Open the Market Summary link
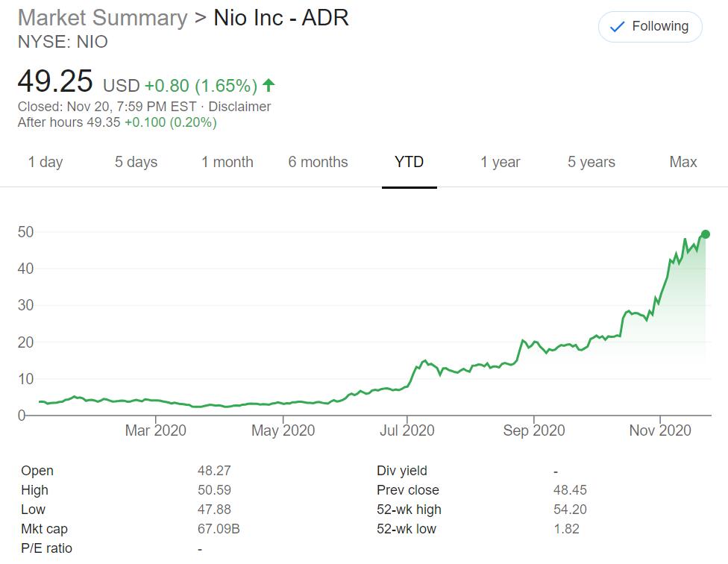 click(x=99, y=17)
